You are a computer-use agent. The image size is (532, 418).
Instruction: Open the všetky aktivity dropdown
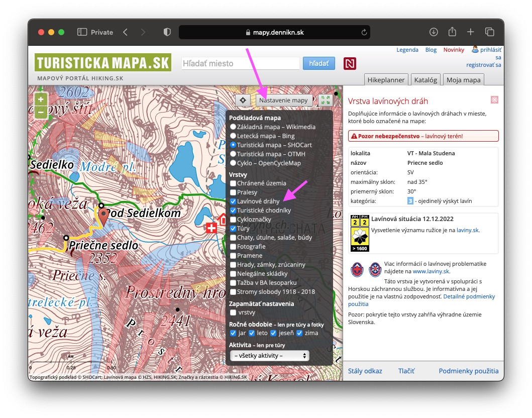point(269,356)
